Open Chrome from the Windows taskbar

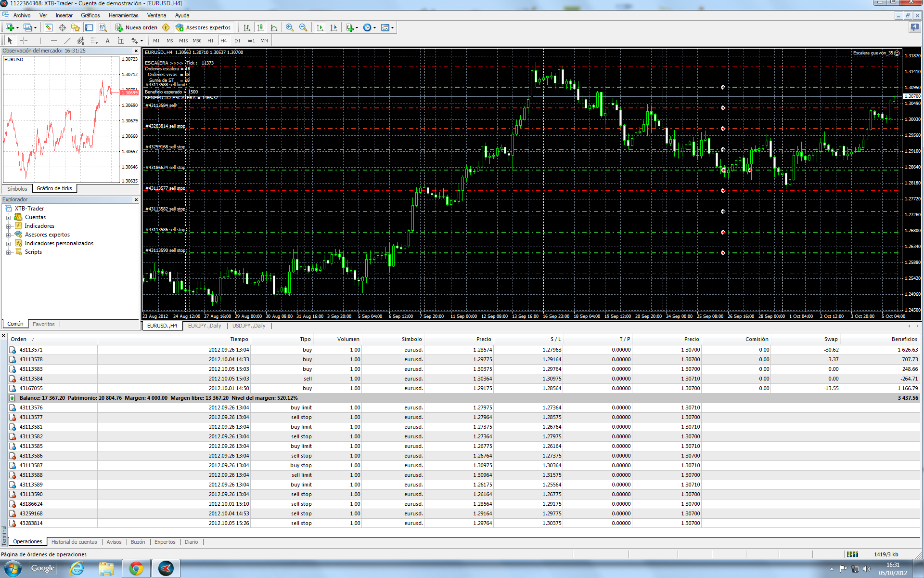coord(136,569)
